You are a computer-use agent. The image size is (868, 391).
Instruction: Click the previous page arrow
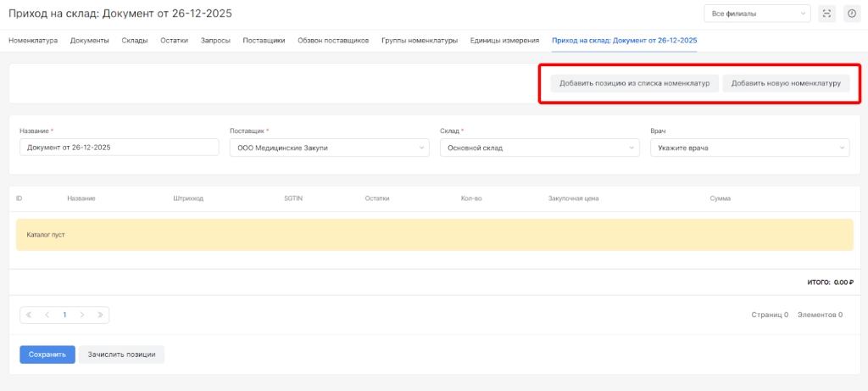click(47, 315)
